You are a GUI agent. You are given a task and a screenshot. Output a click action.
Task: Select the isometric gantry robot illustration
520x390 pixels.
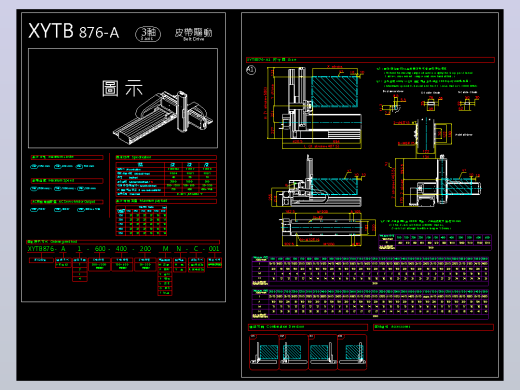163,117
